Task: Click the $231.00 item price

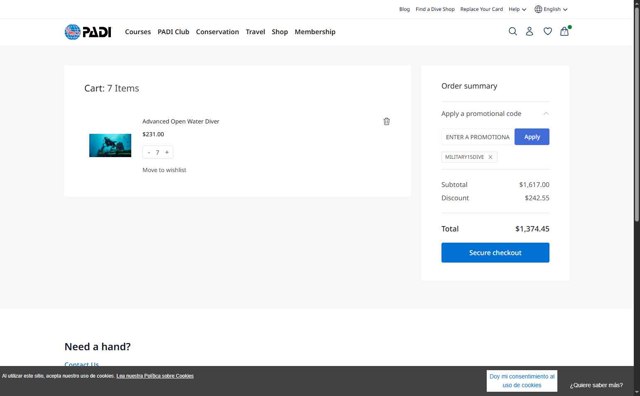Action: pyautogui.click(x=153, y=134)
